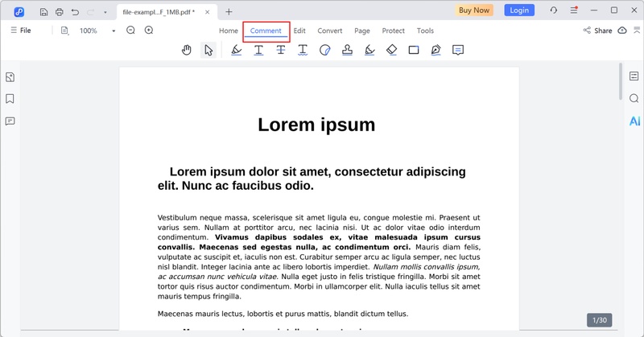Switch to the Edit tab
The image size is (644, 337).
tap(299, 31)
